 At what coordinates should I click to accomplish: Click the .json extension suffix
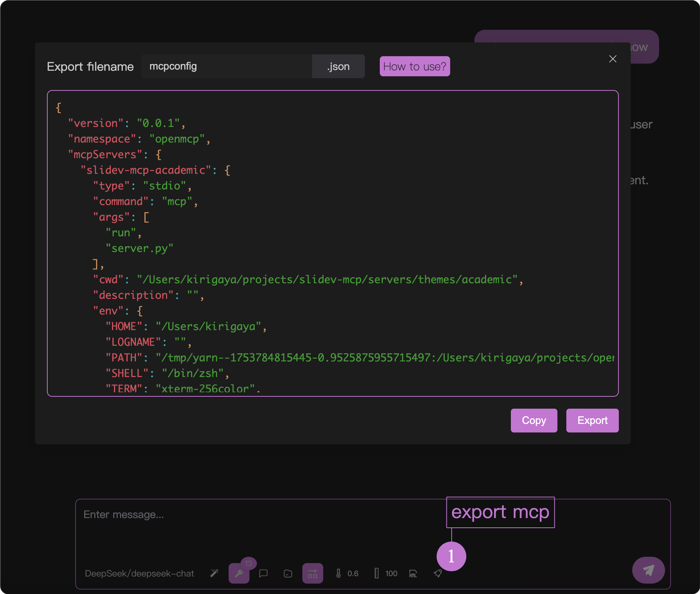tap(338, 66)
